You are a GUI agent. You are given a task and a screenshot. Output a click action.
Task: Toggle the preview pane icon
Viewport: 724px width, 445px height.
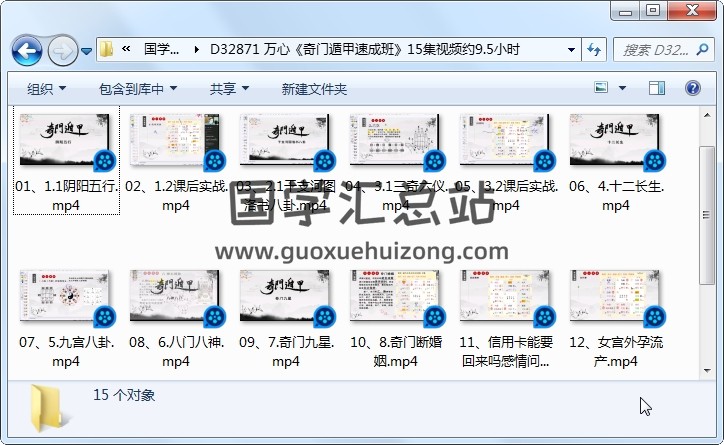point(658,89)
